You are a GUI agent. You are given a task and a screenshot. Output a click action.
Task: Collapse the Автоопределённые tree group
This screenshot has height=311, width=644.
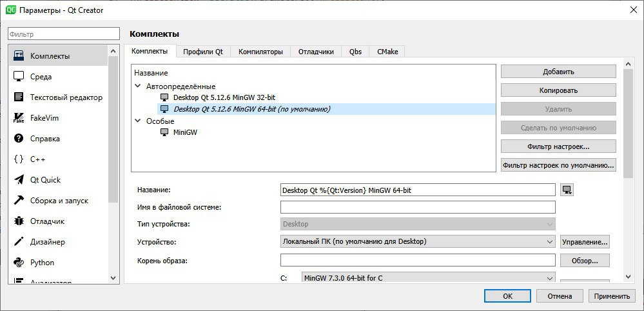(137, 86)
